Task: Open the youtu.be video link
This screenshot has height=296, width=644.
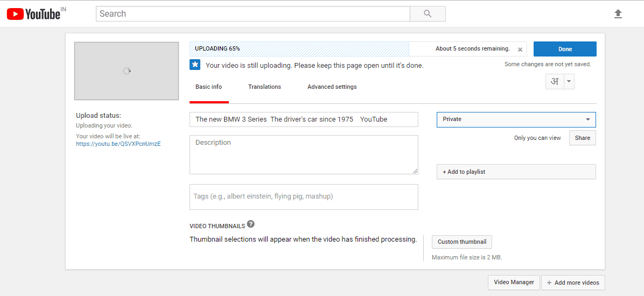Action: [118, 144]
